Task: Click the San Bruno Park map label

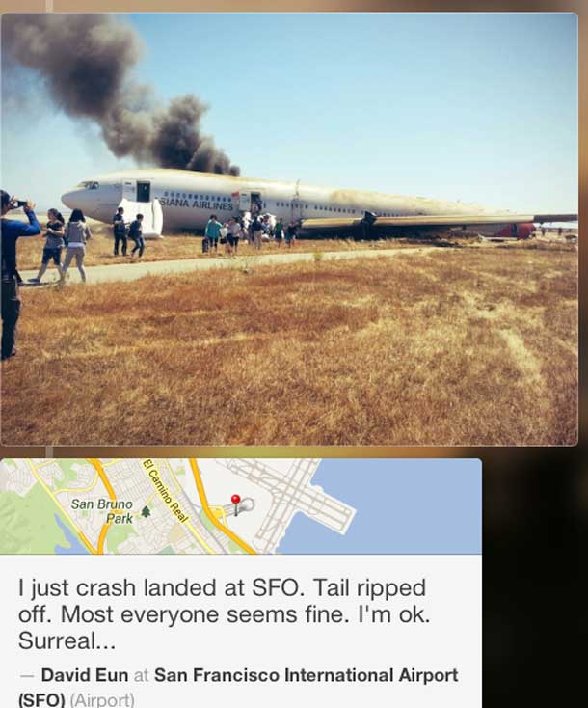Action: (102, 510)
